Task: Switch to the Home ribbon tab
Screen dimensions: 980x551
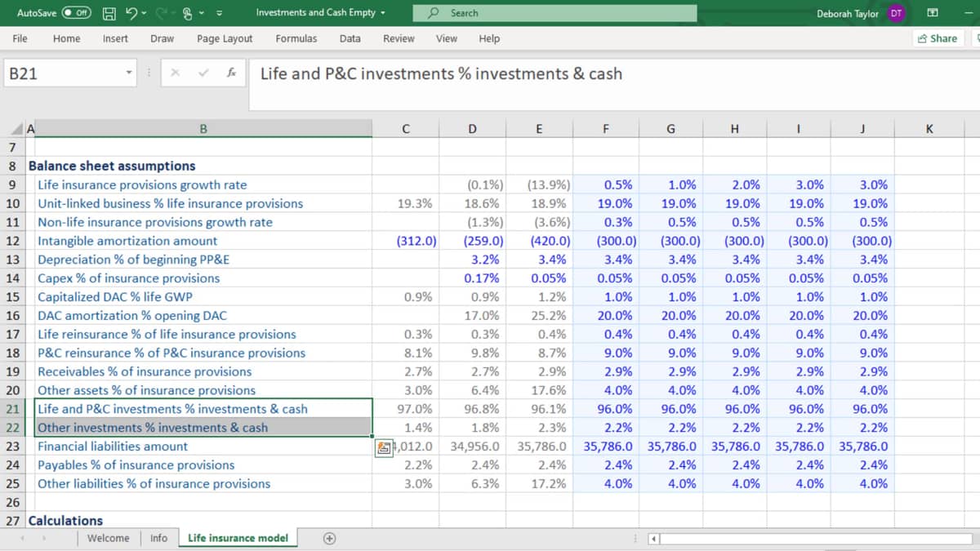Action: [x=66, y=38]
